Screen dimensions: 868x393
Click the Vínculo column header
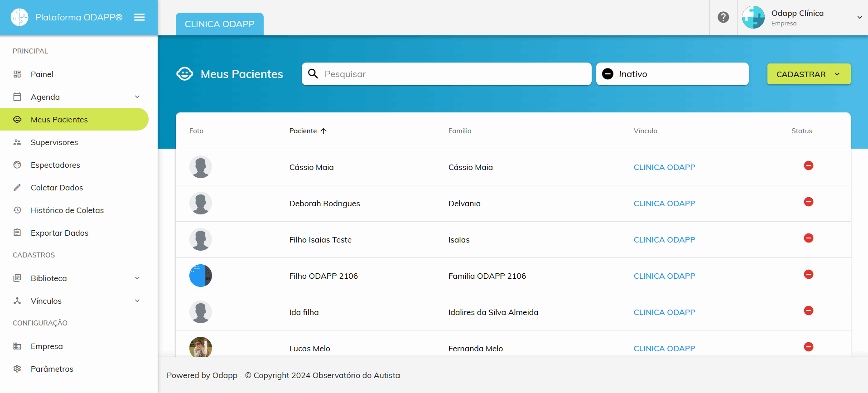(x=645, y=131)
